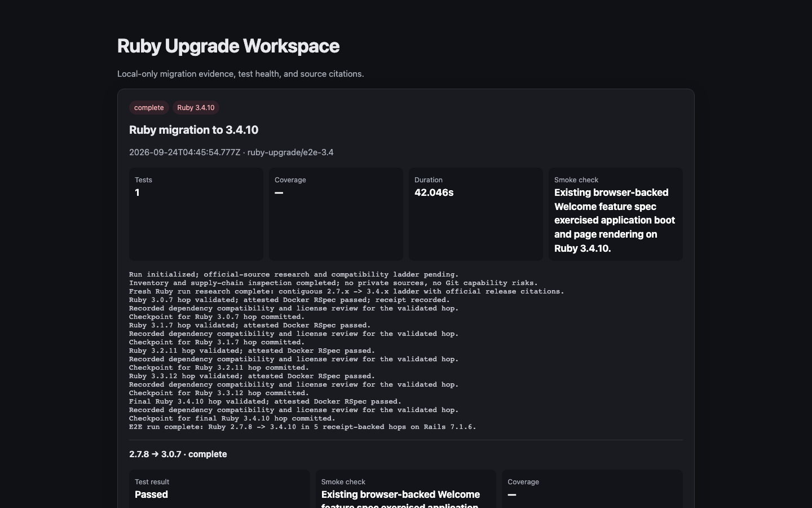Click the Test result value 'Passed'
The image size is (812, 508).
pos(151,494)
